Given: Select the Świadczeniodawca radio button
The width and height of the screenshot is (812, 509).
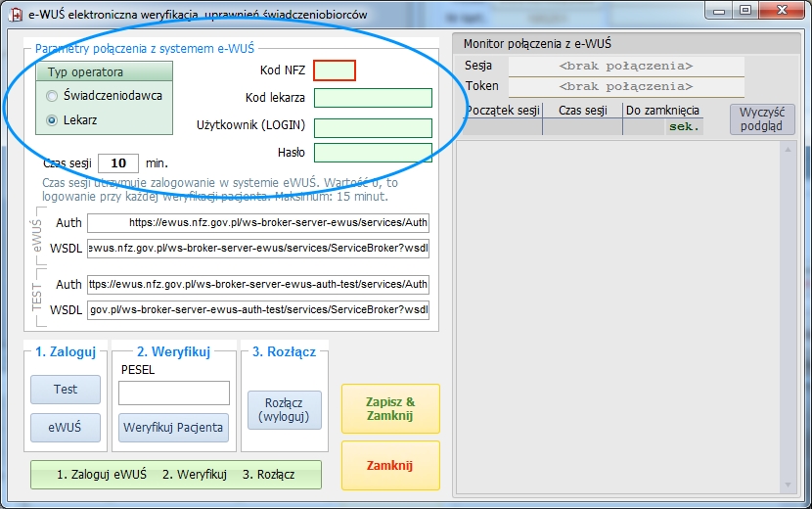Looking at the screenshot, I should (52, 96).
